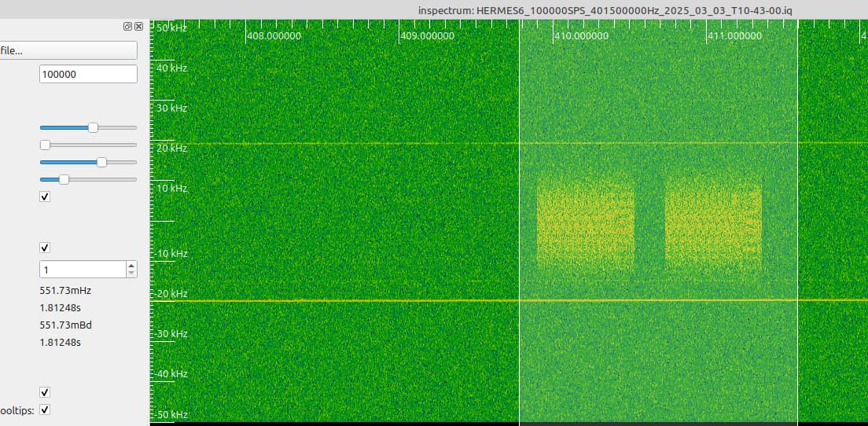This screenshot has width=868, height=426.
Task: Decrease the symbols spinbox value
Action: 131,274
